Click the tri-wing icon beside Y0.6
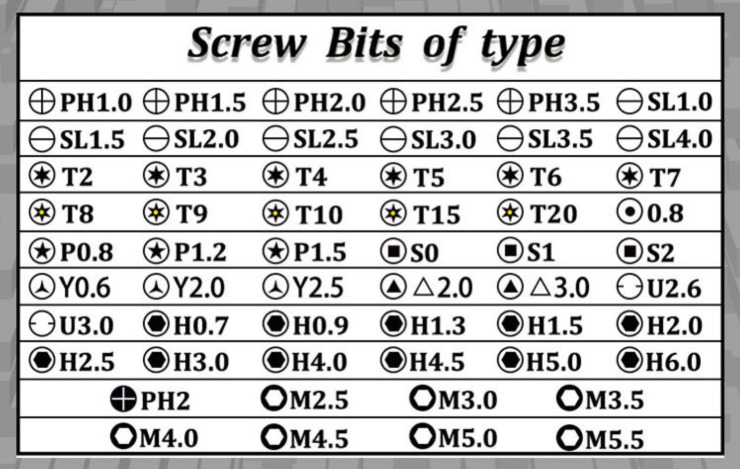The image size is (740, 469). point(42,287)
